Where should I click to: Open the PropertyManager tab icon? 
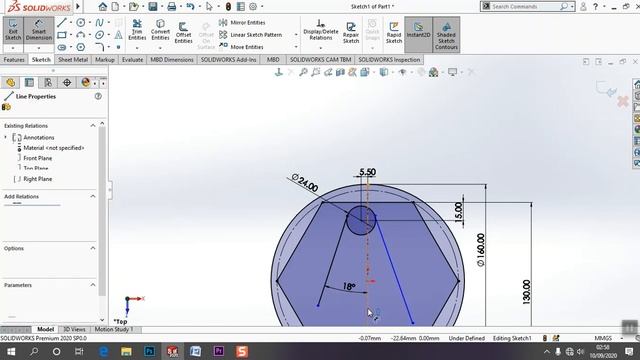click(x=29, y=83)
